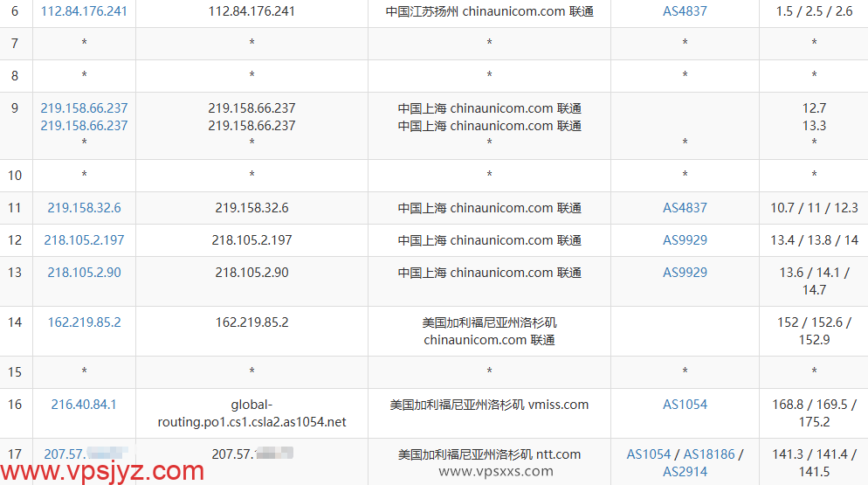Select hostname global-routing.po1.cs1.csla2.as1054.net
This screenshot has height=485, width=868.
[251, 413]
